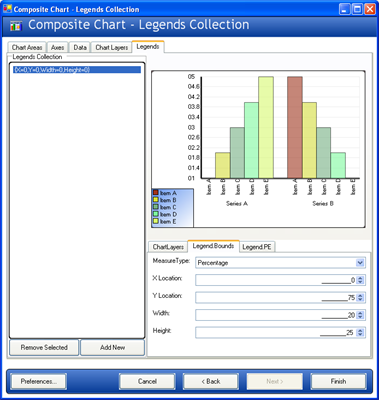Screen dimensions: 379x400
Task: Click the Cancel button
Action: pyautogui.click(x=147, y=381)
